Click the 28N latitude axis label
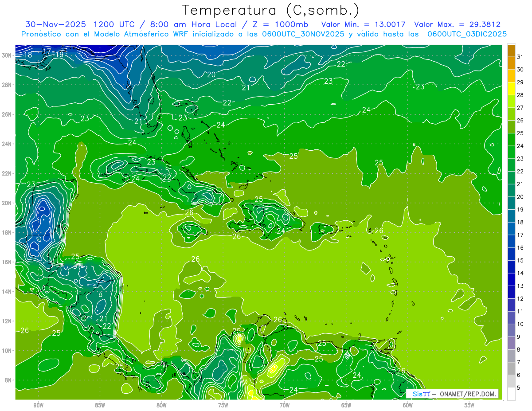Image resolution: width=532 pixels, height=411 pixels. (x=7, y=85)
